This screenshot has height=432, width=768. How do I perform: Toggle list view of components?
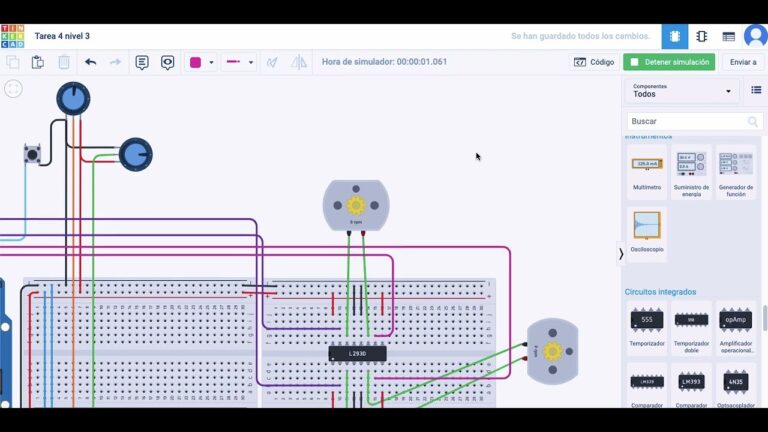pos(756,90)
